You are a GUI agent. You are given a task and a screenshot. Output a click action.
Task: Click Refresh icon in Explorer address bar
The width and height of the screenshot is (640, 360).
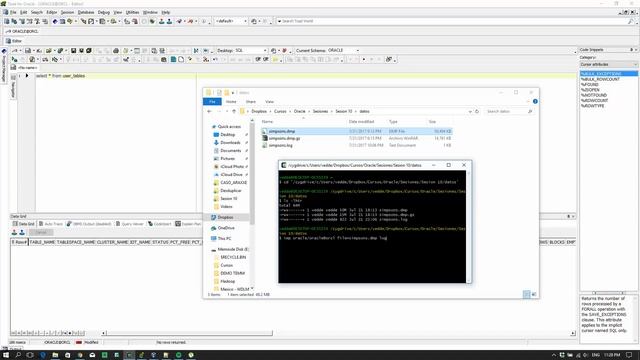[477, 111]
